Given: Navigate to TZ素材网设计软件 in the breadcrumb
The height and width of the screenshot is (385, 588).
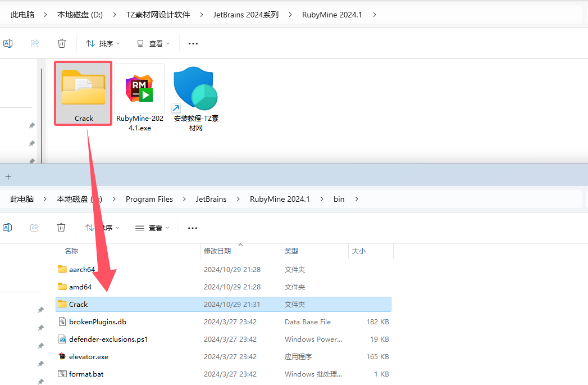Looking at the screenshot, I should [x=158, y=15].
